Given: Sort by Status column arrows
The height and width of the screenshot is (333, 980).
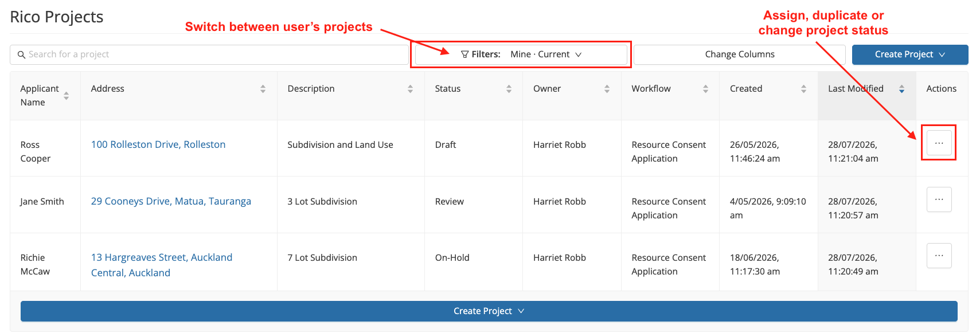Looking at the screenshot, I should 509,89.
